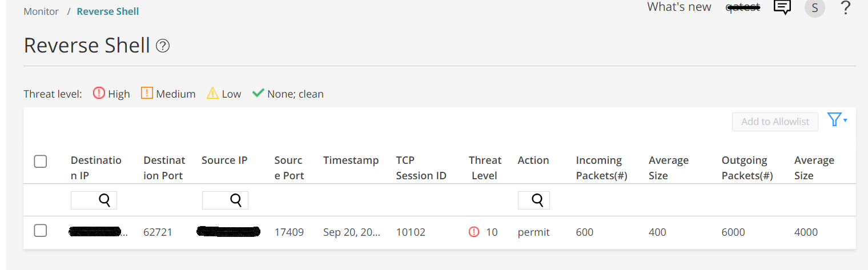The width and height of the screenshot is (868, 270).
Task: Click the question mark help icon in header
Action: (x=846, y=8)
